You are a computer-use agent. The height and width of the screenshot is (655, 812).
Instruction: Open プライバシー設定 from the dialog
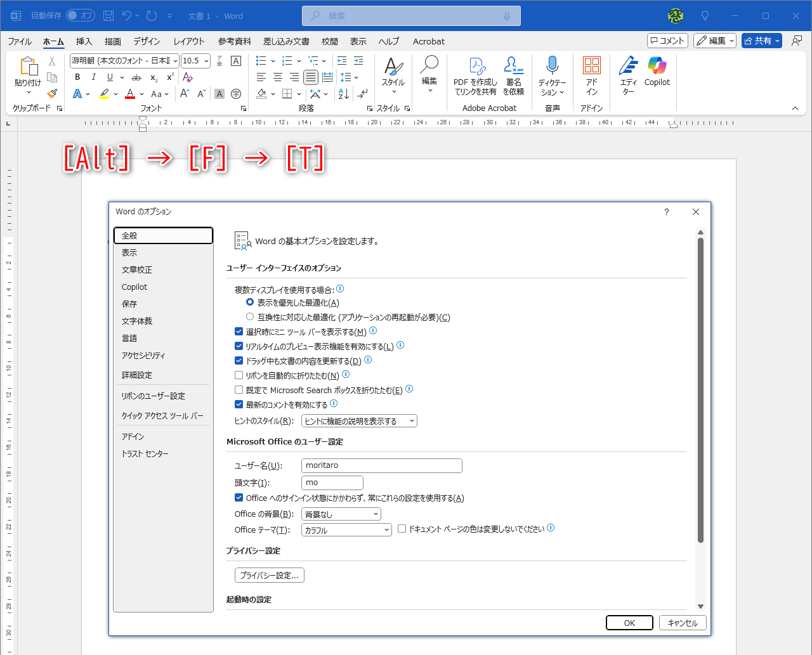point(269,575)
